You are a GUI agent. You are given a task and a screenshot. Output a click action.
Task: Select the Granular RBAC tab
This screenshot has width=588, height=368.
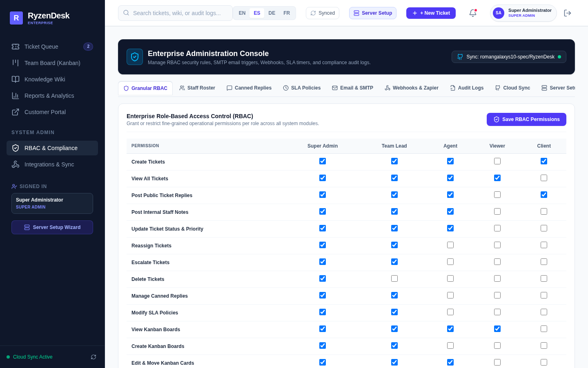click(145, 88)
